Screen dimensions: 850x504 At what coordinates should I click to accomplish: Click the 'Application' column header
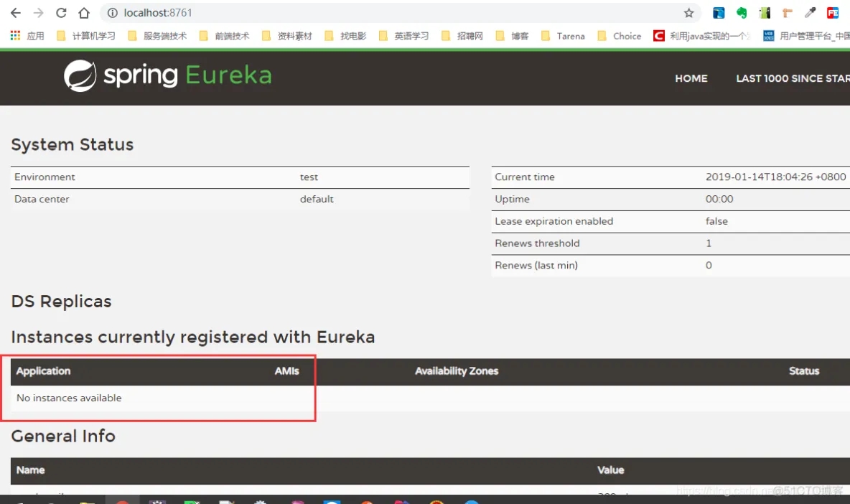(x=43, y=371)
